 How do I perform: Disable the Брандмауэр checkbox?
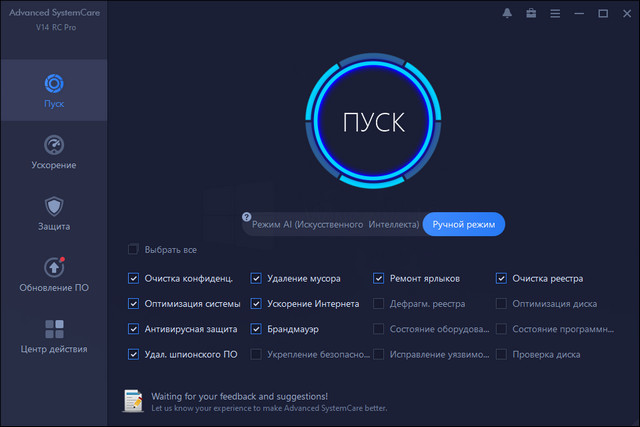tap(257, 328)
